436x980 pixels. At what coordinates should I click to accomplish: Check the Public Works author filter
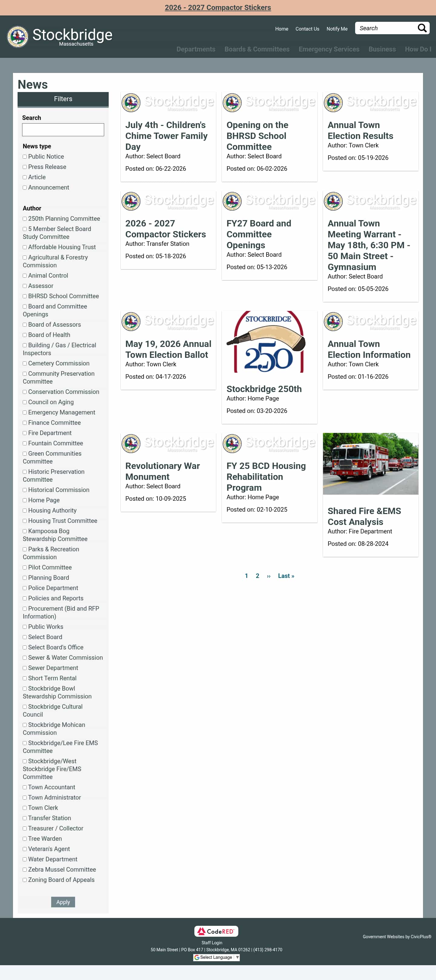[x=25, y=627]
